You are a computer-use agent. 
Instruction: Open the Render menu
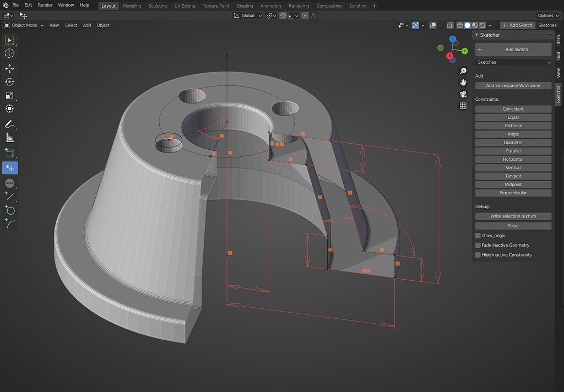point(44,4)
